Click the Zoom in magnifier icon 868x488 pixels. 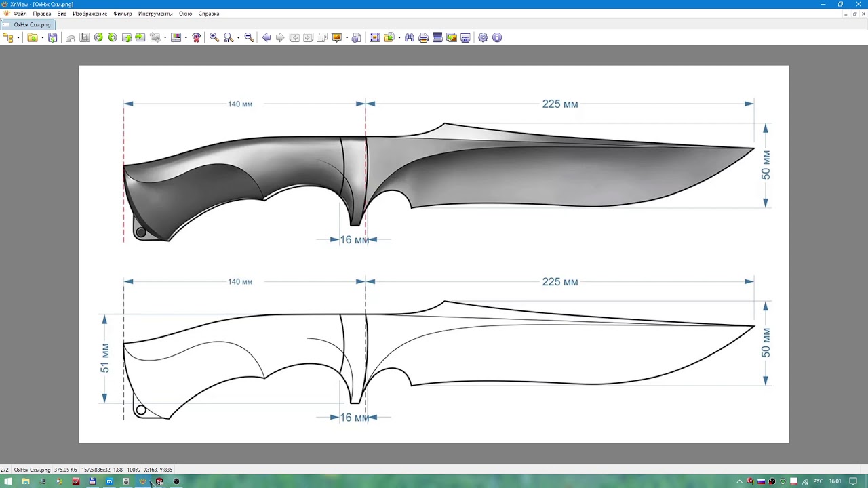(214, 38)
